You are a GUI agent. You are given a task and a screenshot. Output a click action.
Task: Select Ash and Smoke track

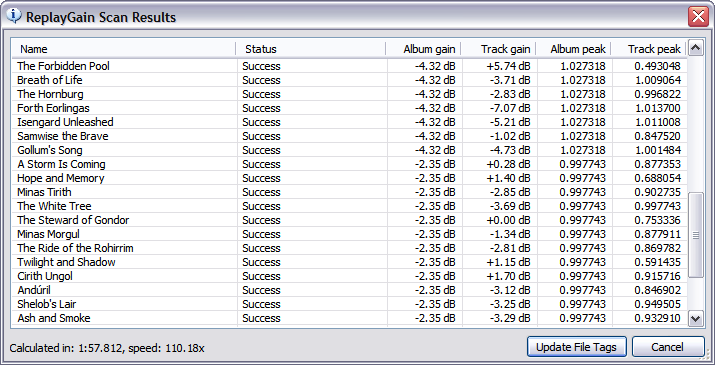pyautogui.click(x=349, y=318)
